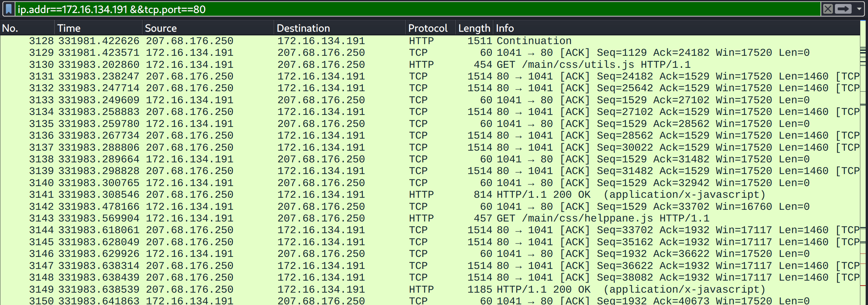Select packet 3149 HTTP 200 OK row
The width and height of the screenshot is (868, 305).
point(430,289)
